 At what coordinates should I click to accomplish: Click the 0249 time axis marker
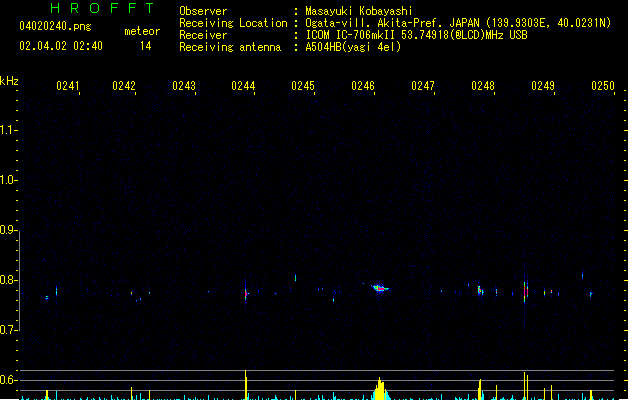coord(543,86)
